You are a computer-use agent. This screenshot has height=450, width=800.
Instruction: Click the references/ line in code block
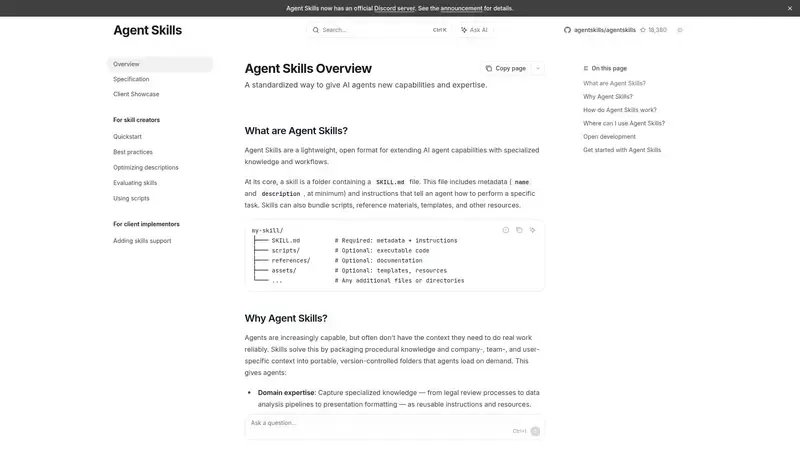pos(290,261)
